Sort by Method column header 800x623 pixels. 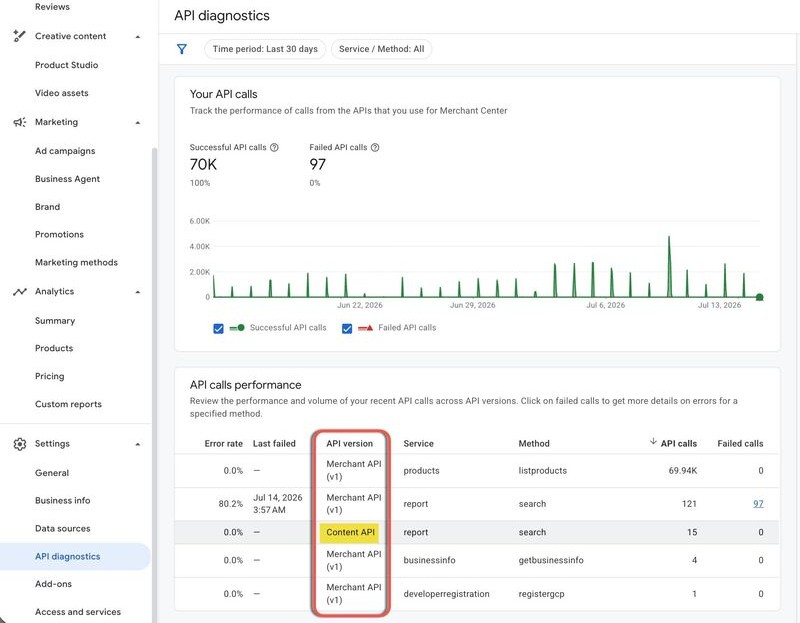coord(534,444)
